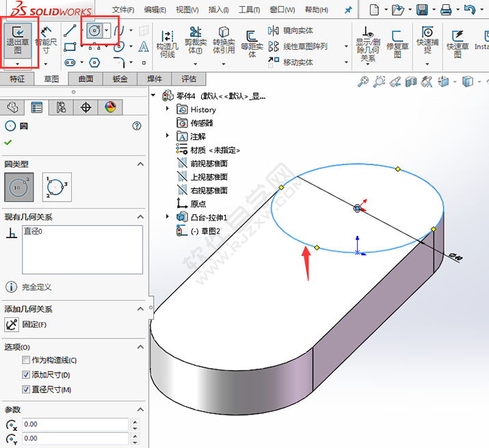Open the Linear Sketch Pattern dropdown arrow
Image resolution: width=489 pixels, height=448 pixels.
[346, 47]
